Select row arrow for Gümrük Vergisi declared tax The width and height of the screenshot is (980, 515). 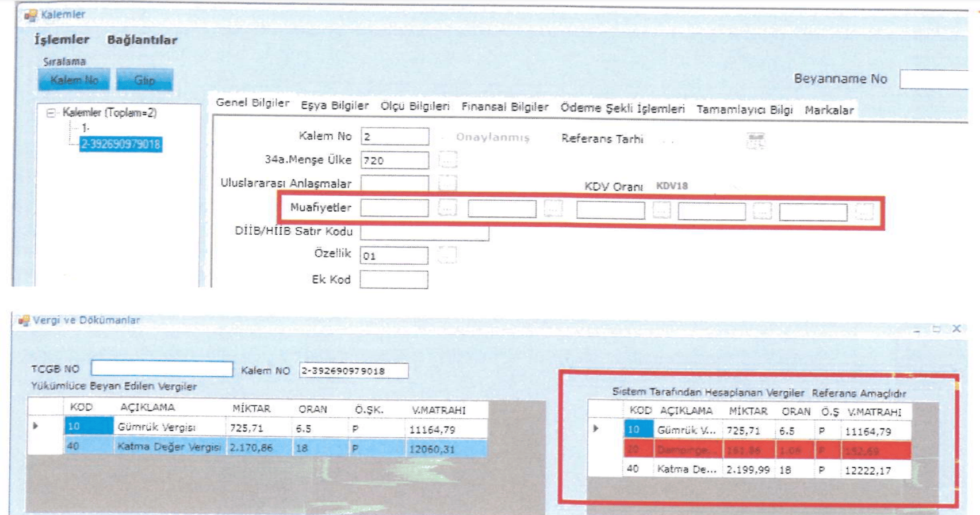click(36, 426)
